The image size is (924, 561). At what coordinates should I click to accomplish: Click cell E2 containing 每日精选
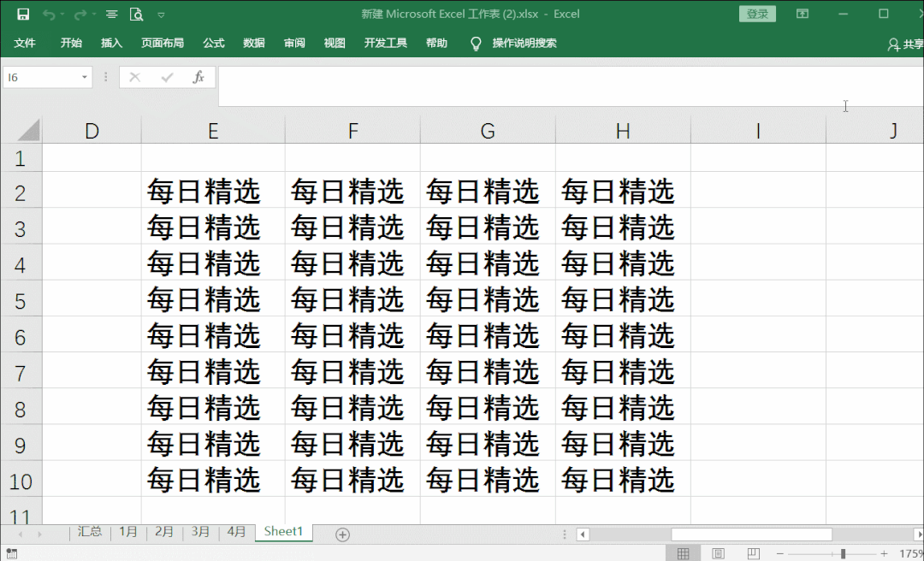213,191
